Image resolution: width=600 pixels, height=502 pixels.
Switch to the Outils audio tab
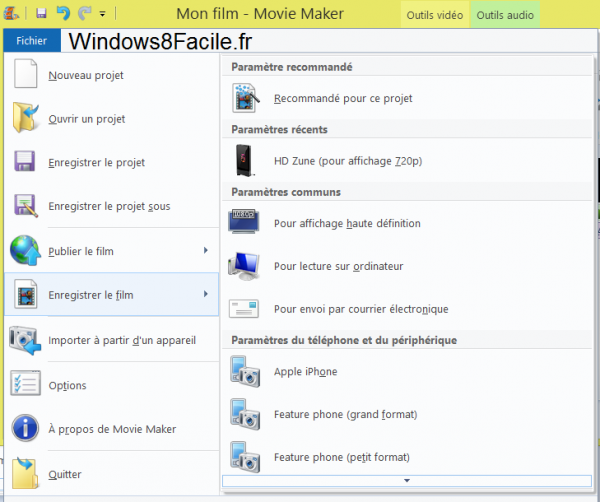pyautogui.click(x=505, y=15)
